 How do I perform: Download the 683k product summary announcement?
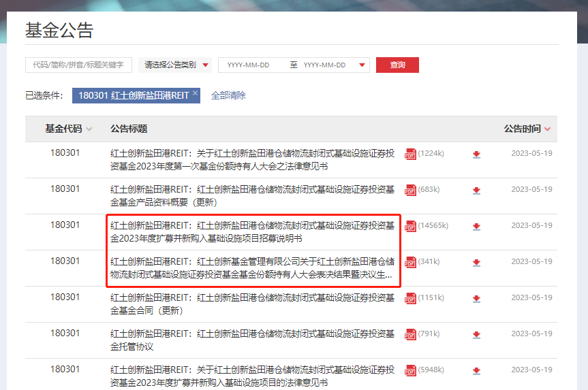(x=476, y=191)
